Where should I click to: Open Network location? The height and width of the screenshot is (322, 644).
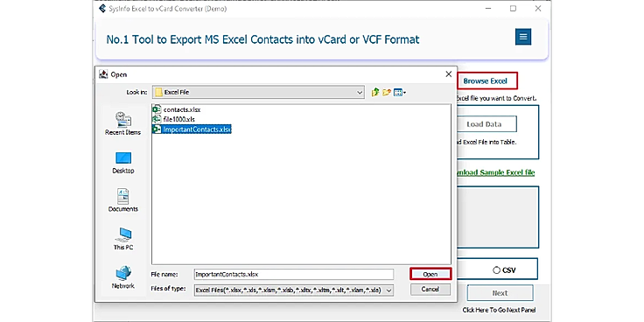click(x=122, y=277)
